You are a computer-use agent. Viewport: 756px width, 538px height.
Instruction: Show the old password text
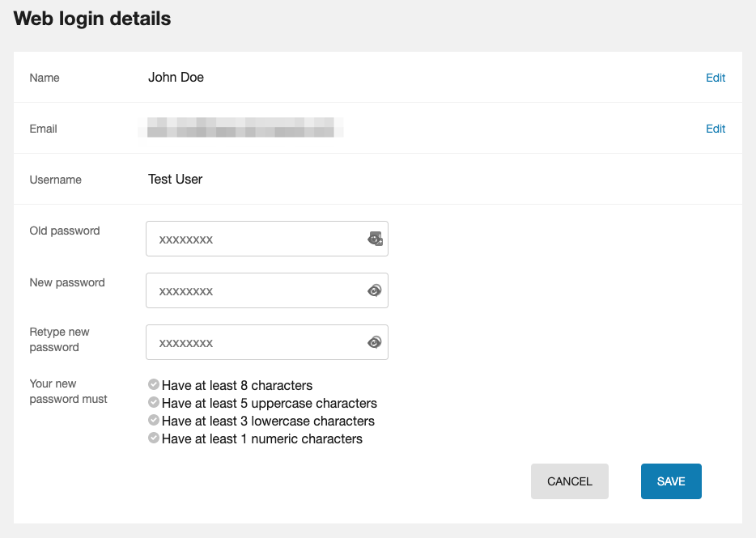click(x=375, y=239)
